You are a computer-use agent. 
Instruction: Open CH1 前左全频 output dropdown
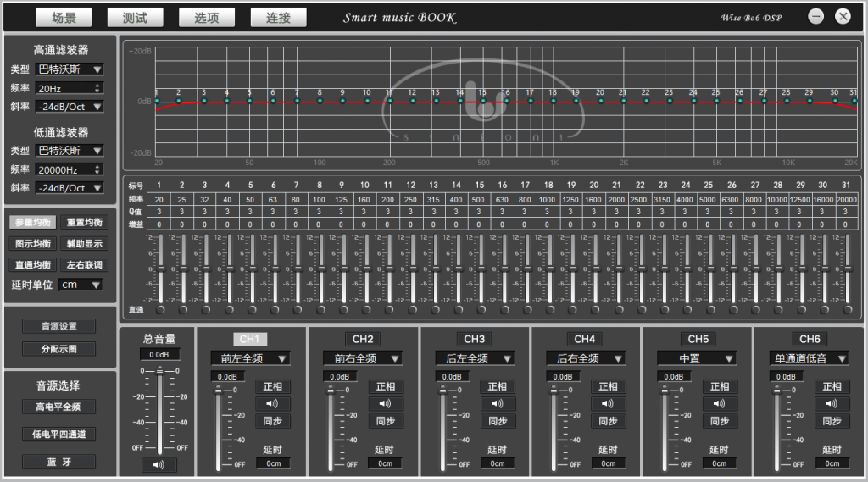pos(250,358)
